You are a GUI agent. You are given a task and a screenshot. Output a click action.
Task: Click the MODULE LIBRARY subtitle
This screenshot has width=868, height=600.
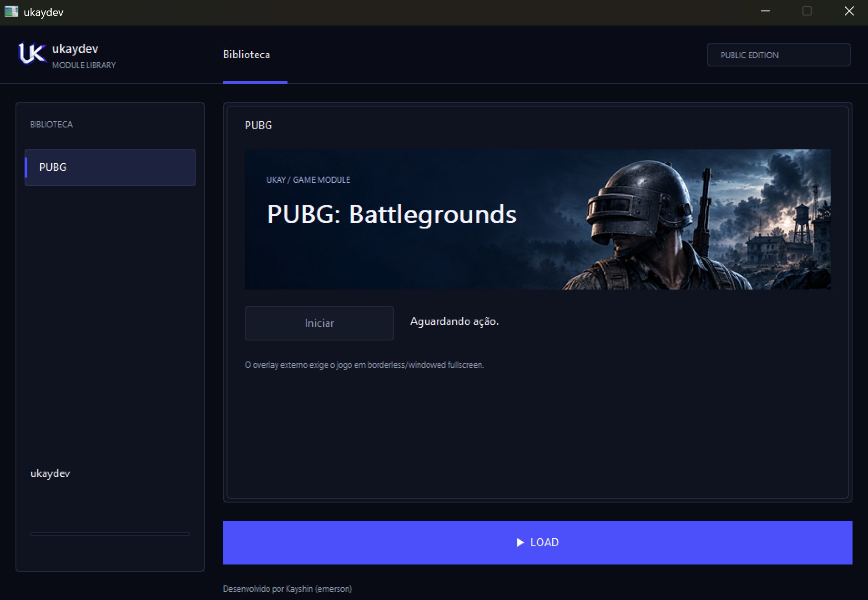[x=84, y=65]
